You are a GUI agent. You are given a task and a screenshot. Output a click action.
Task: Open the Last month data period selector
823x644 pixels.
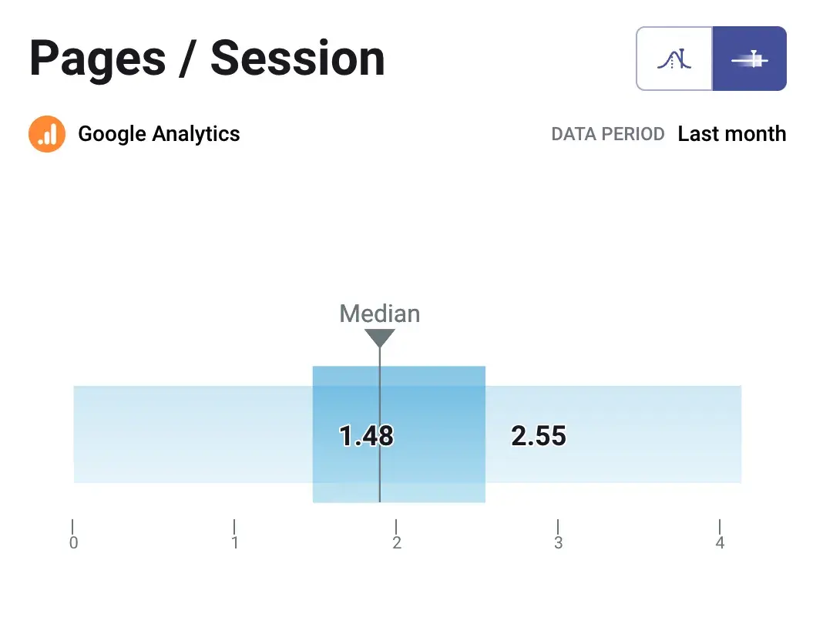tap(732, 134)
